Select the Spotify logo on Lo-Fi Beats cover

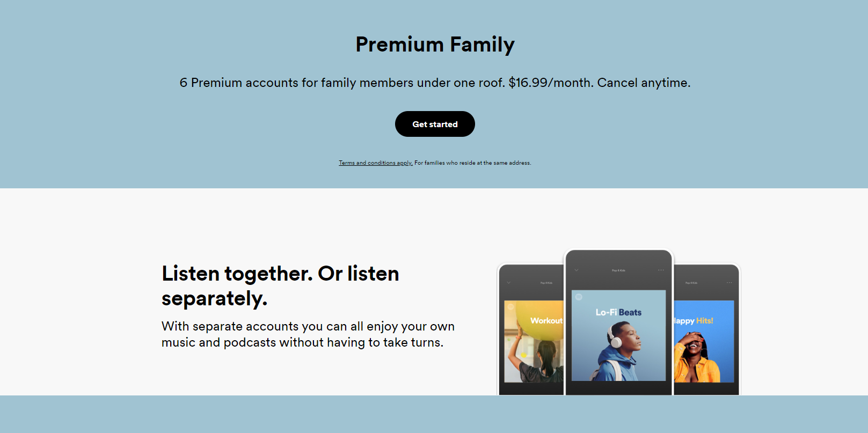[x=579, y=297]
